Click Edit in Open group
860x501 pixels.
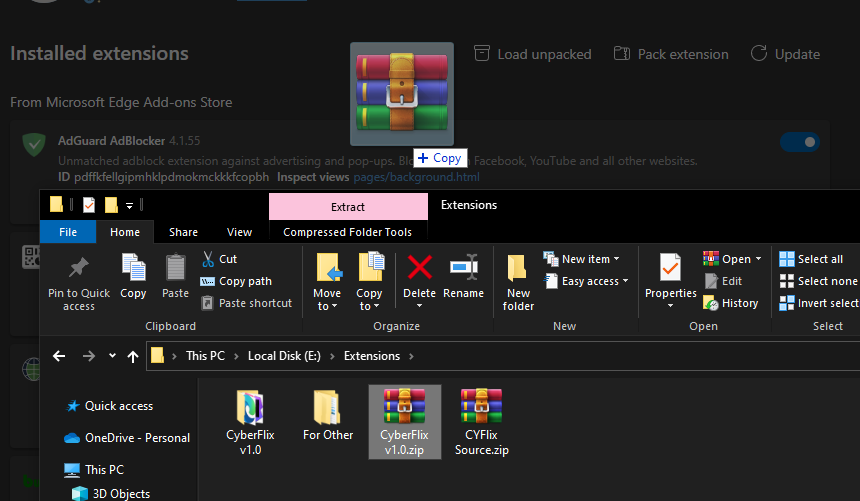tap(724, 281)
